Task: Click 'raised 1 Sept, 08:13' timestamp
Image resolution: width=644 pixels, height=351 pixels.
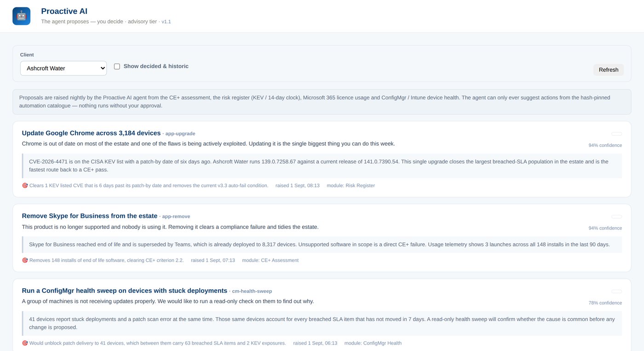Action: coord(298,186)
